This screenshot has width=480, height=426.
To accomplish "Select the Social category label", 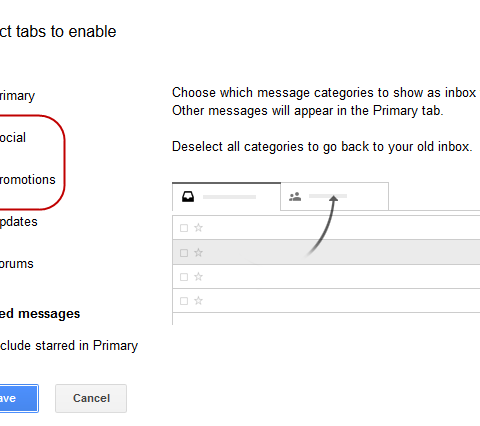I will click(13, 138).
